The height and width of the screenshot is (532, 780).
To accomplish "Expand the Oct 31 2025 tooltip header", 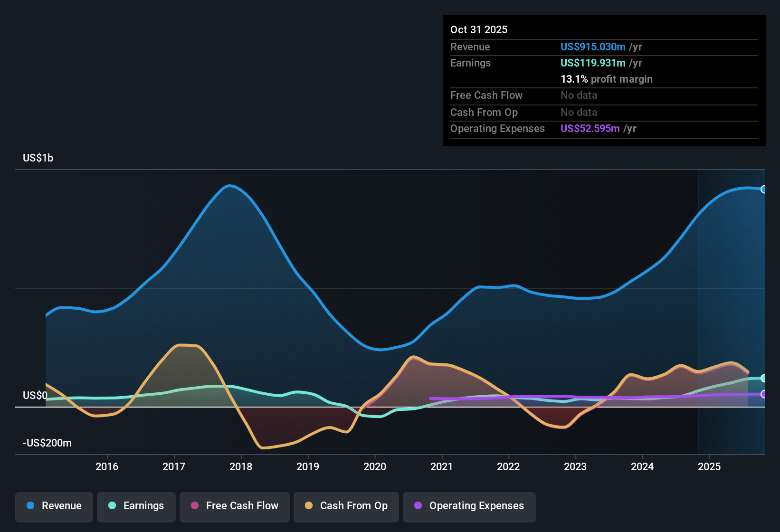I will (479, 29).
